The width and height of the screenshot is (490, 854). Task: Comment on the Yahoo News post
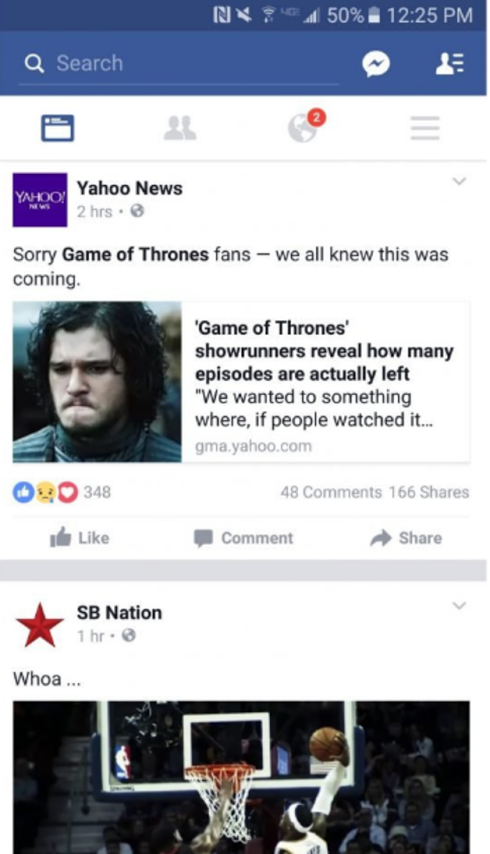(243, 538)
